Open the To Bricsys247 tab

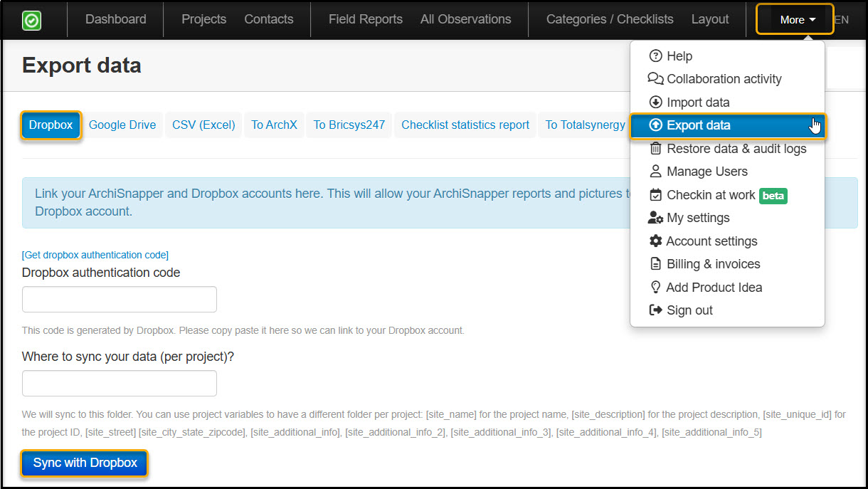[x=349, y=125]
